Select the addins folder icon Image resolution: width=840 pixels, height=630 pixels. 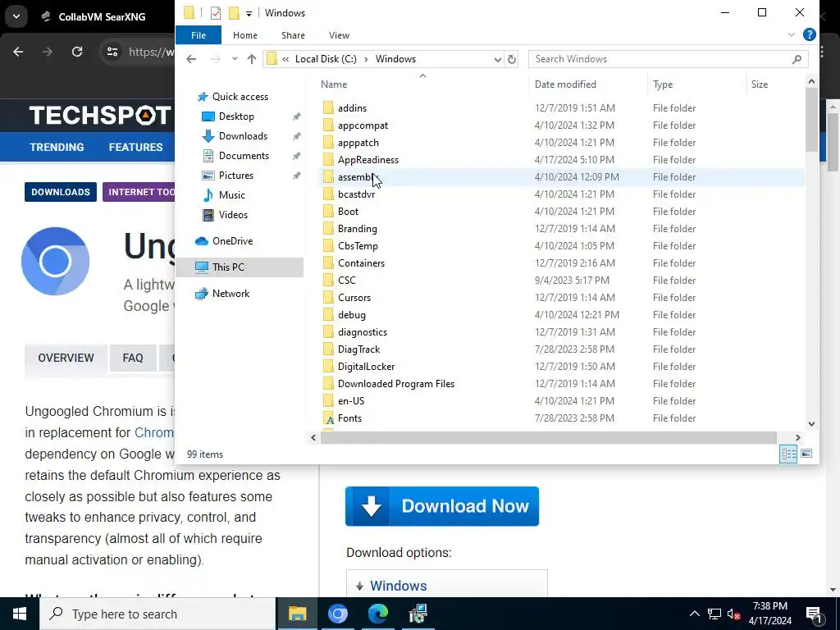tap(328, 108)
